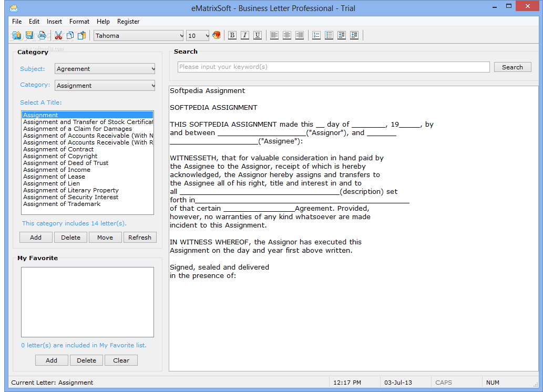Click the Clear button in My Favorite
This screenshot has height=392, width=543.
point(121,360)
